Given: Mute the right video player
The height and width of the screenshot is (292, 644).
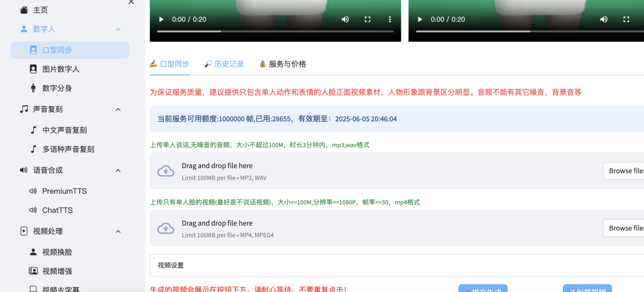Looking at the screenshot, I should (x=603, y=19).
